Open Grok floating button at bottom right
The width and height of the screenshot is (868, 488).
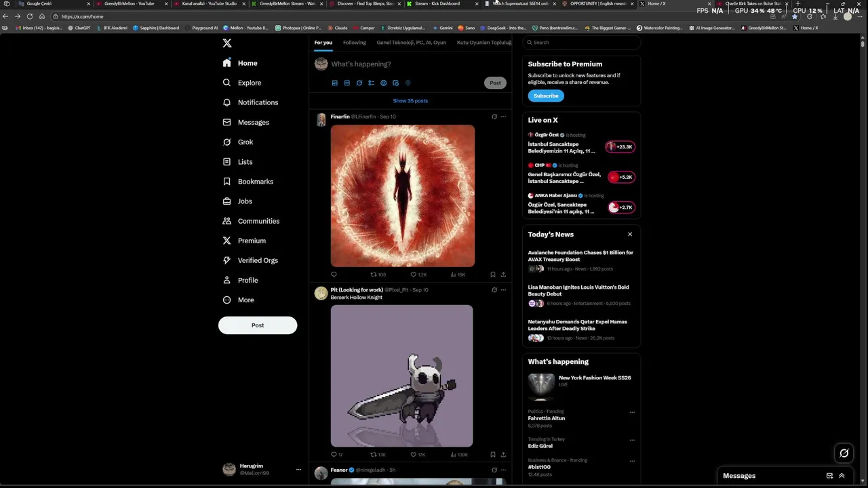pyautogui.click(x=844, y=453)
